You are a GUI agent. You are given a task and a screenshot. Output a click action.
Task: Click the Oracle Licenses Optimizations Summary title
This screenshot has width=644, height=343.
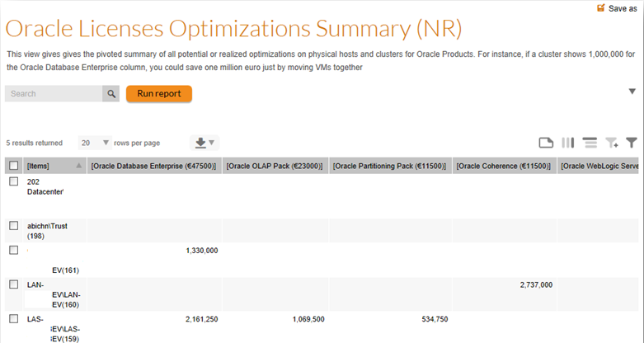(233, 29)
